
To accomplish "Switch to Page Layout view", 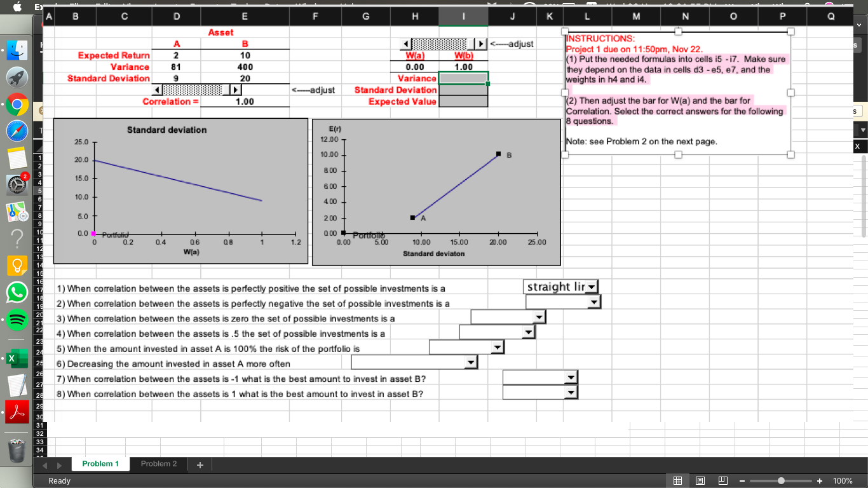I will pyautogui.click(x=700, y=481).
